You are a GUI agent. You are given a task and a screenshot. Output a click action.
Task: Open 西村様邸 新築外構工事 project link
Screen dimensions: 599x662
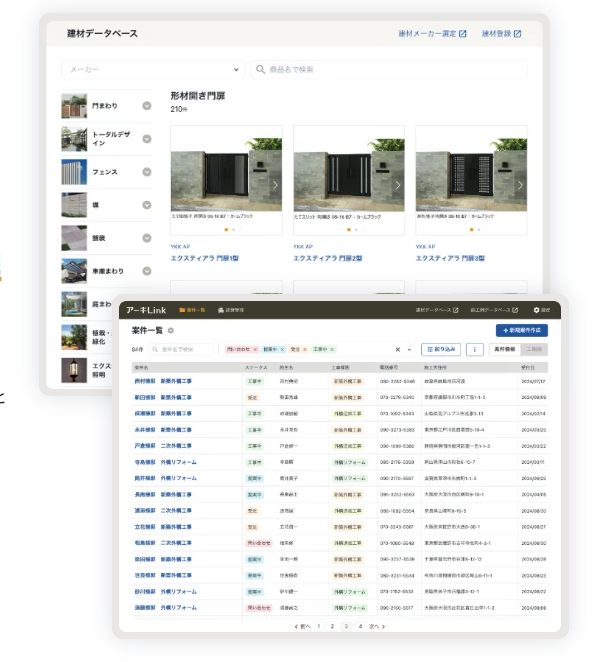pyautogui.click(x=163, y=381)
